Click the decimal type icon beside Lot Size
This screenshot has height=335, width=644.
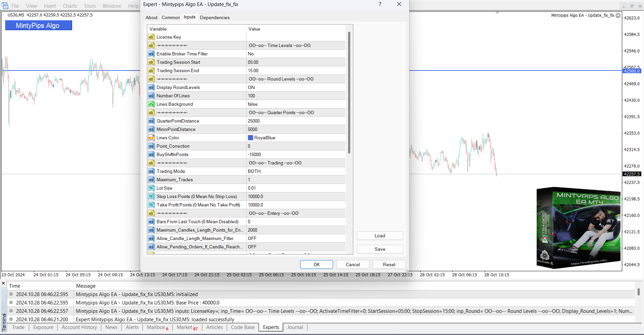(151, 188)
